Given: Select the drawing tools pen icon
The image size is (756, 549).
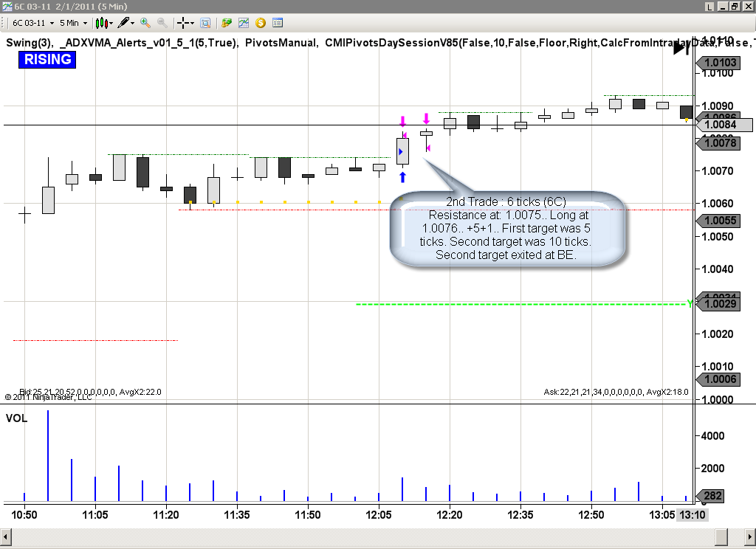Looking at the screenshot, I should (x=123, y=23).
